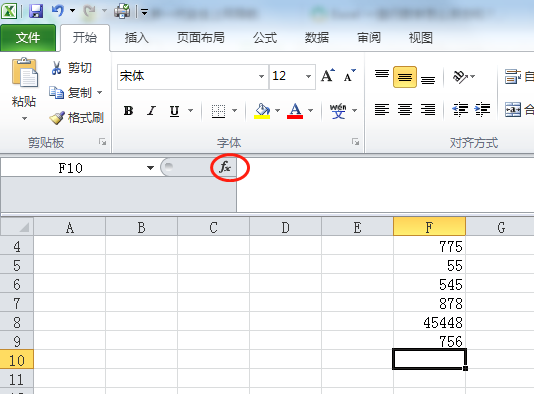Open the 视图 tab
534x394 pixels.
[x=421, y=37]
